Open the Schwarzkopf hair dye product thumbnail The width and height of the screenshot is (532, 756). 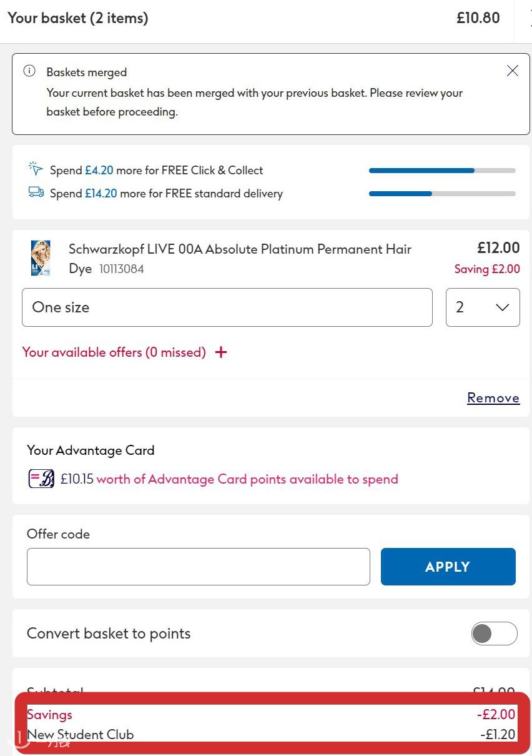click(x=41, y=258)
